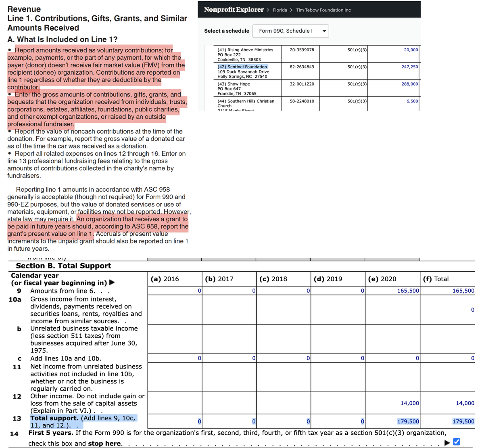
Task: Click the (c) 2018 column header
Action: pyautogui.click(x=273, y=279)
